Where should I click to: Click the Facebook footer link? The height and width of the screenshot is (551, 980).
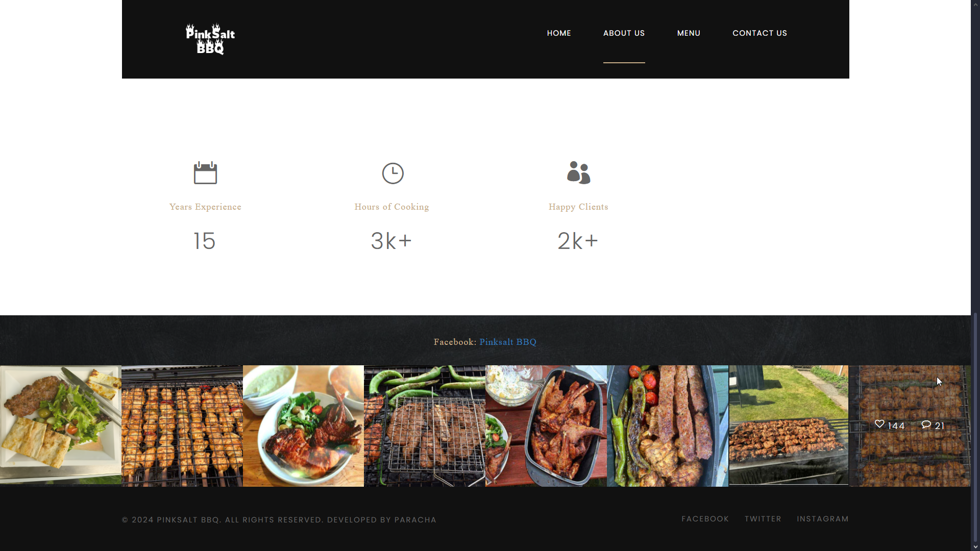pyautogui.click(x=705, y=519)
